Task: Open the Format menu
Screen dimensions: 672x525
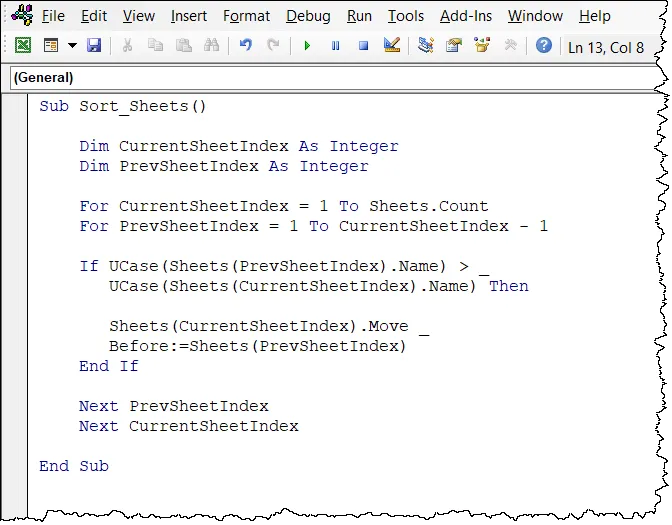Action: click(x=246, y=16)
